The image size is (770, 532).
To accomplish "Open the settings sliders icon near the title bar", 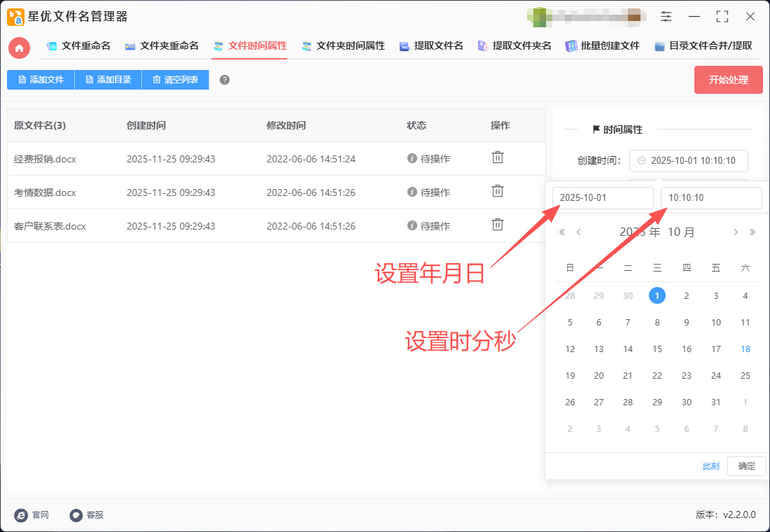I will click(x=666, y=16).
